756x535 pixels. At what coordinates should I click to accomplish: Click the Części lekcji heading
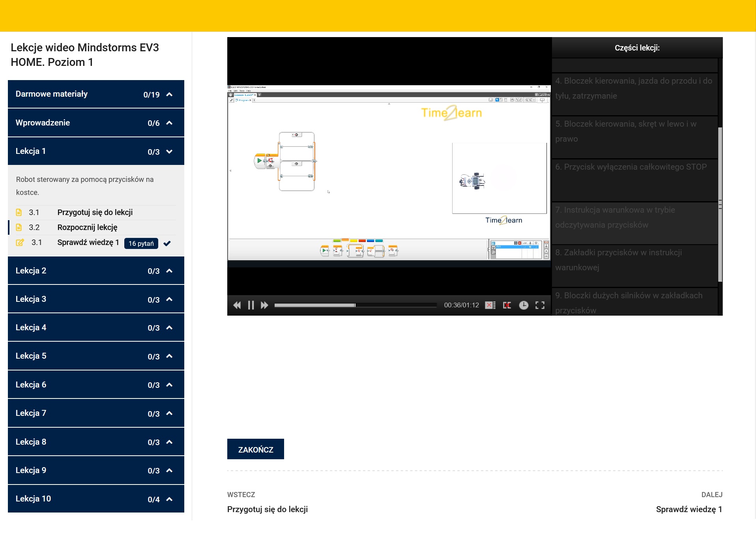click(x=637, y=48)
